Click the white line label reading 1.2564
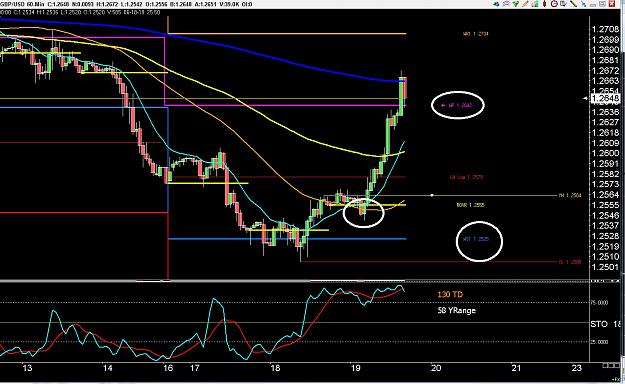This screenshot has height=384, width=625. [570, 195]
